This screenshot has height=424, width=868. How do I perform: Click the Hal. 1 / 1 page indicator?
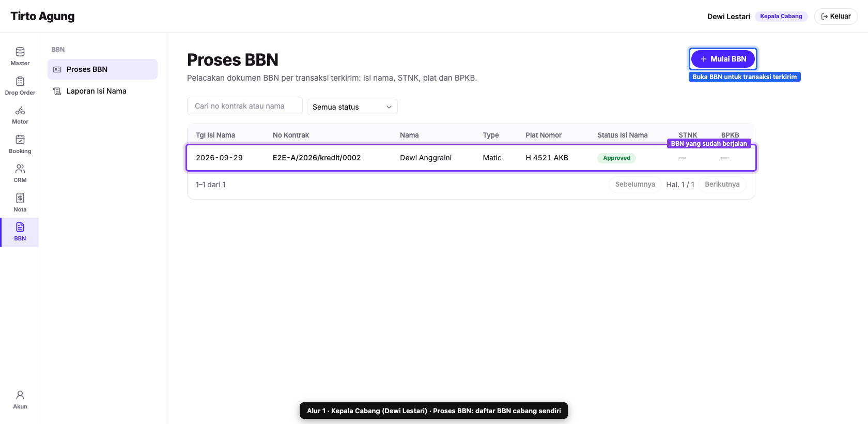680,185
